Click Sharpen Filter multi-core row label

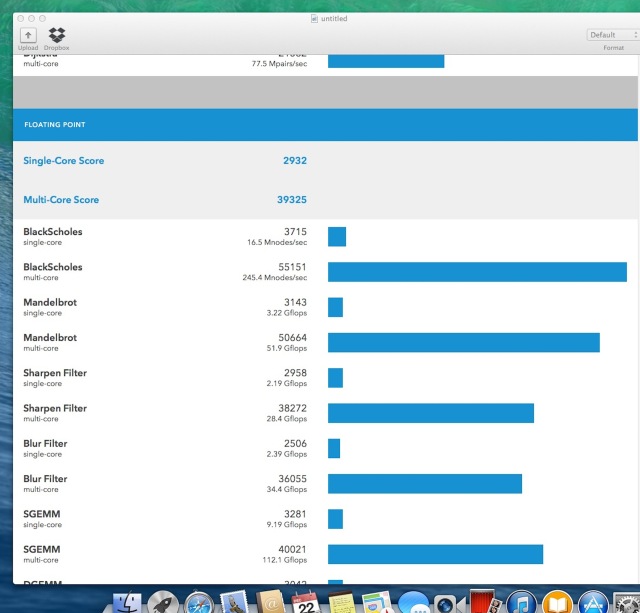coord(55,413)
